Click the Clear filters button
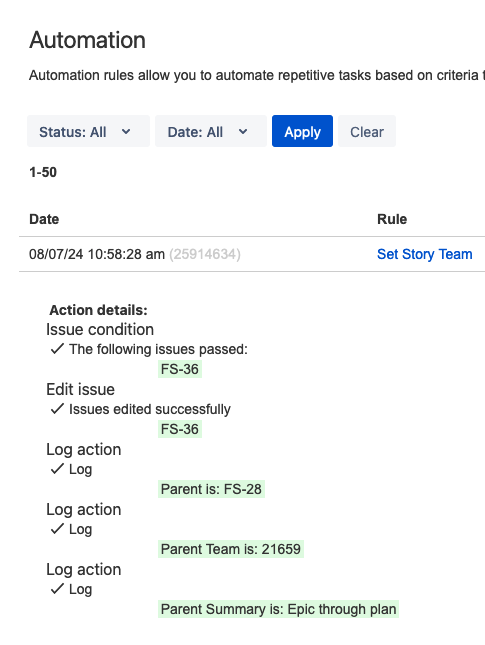 click(367, 131)
